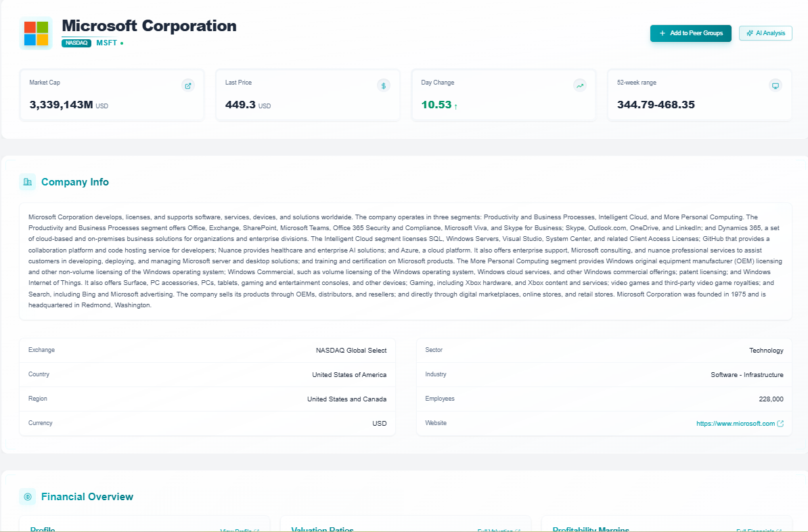Screen dimensions: 808x532
Task: Click the Financial Overview heading
Action: pos(87,496)
